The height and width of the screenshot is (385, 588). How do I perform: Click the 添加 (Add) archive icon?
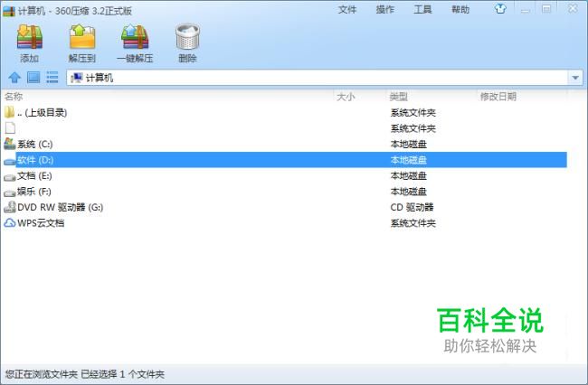click(30, 37)
